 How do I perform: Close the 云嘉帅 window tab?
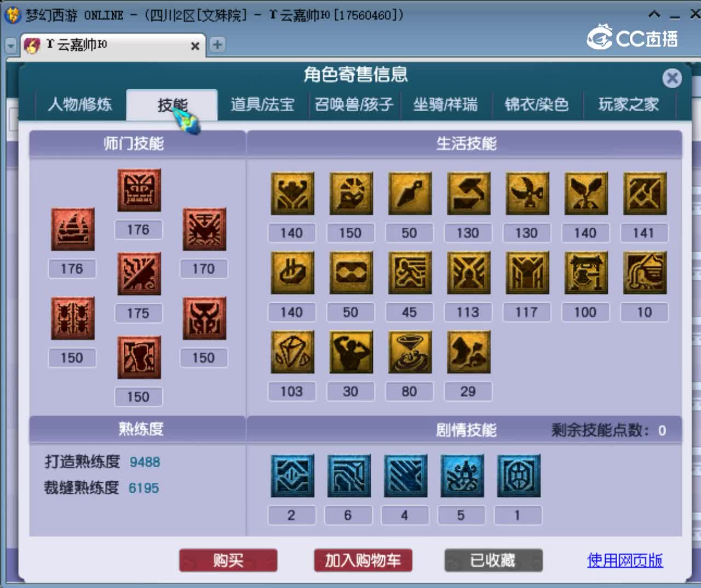[195, 46]
